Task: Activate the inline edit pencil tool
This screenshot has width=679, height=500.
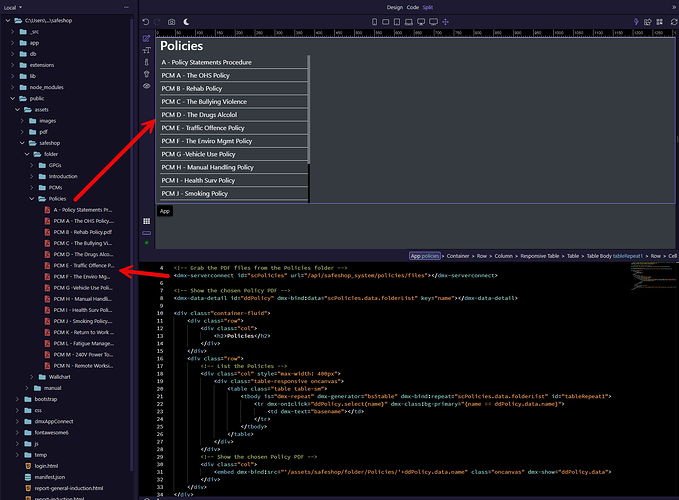Action: click(146, 39)
